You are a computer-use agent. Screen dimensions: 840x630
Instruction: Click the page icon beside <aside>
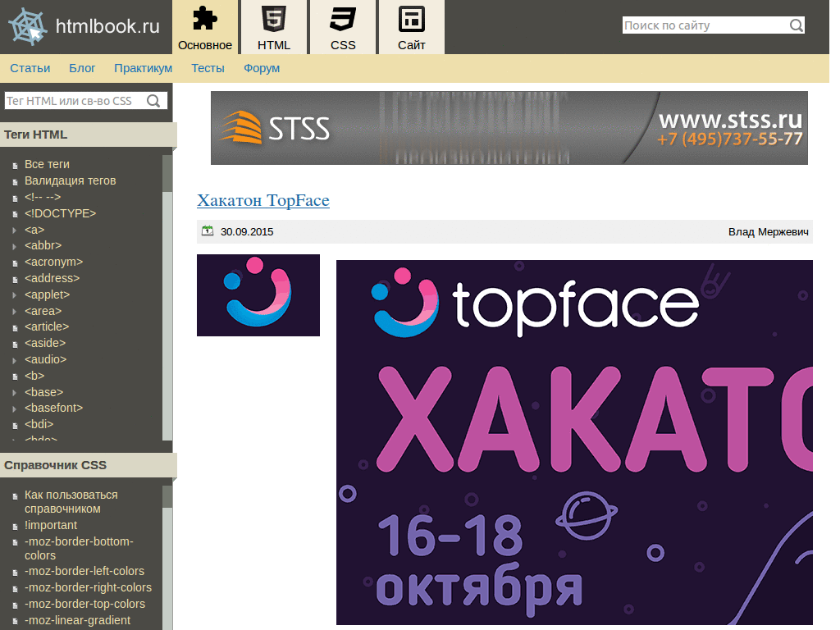[15, 345]
